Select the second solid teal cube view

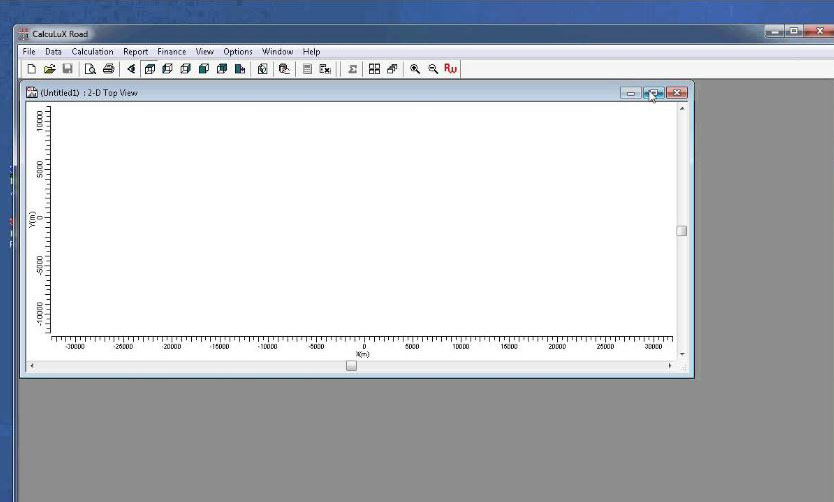pos(222,69)
